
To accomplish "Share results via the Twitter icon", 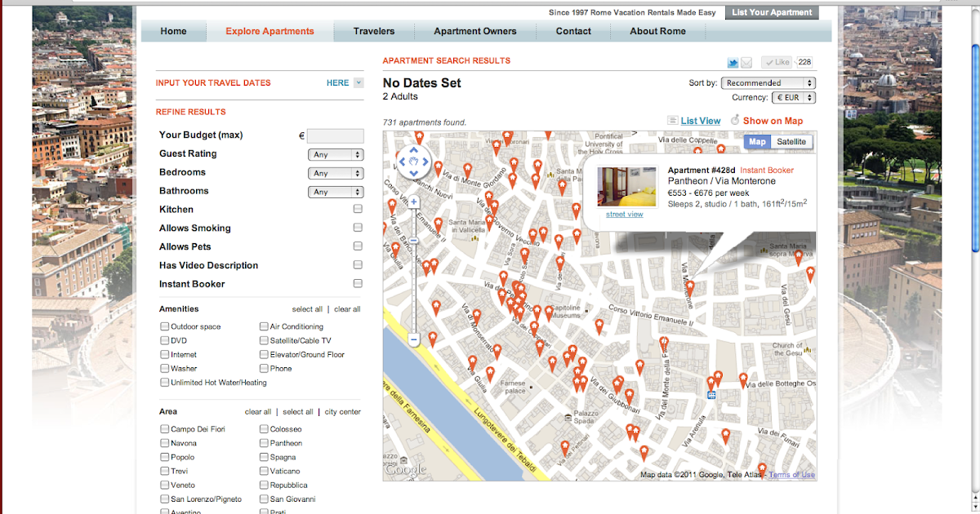I will click(733, 62).
